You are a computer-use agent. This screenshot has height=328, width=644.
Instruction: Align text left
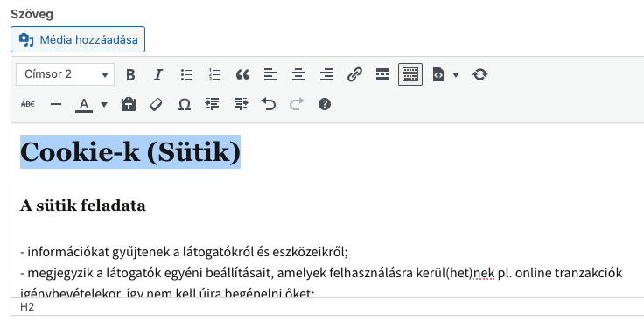click(270, 74)
